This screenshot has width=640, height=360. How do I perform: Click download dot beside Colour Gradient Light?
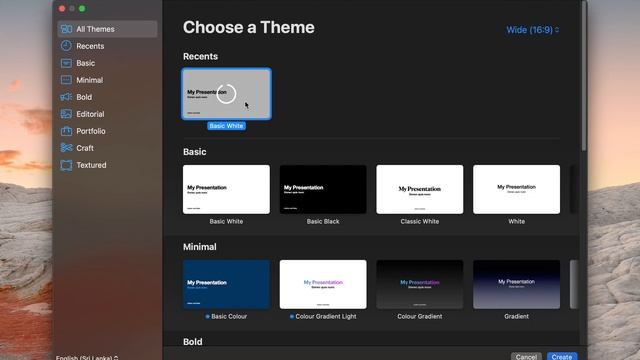tap(291, 316)
